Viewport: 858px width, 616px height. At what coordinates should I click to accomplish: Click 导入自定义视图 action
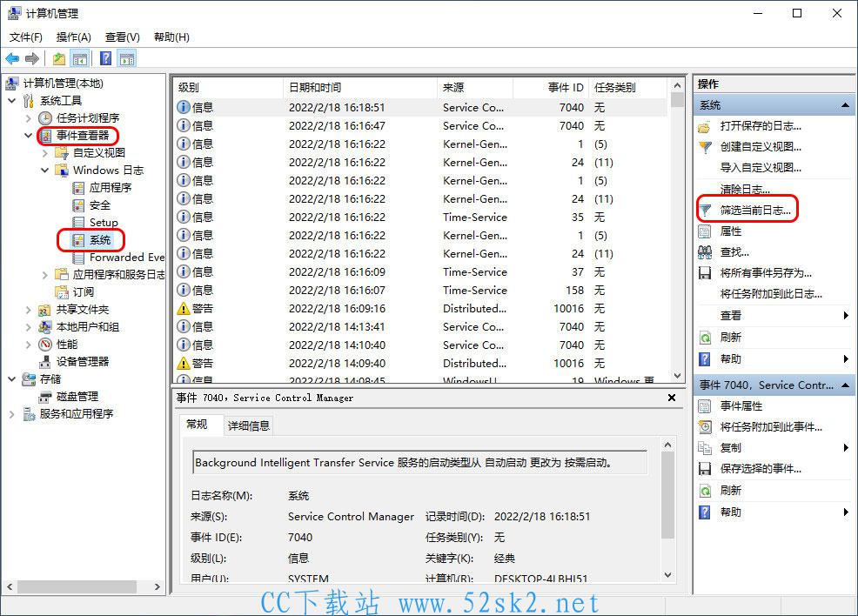761,168
